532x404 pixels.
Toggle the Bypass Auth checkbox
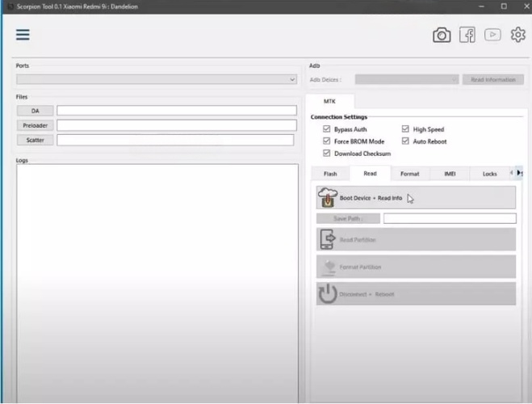(x=326, y=129)
